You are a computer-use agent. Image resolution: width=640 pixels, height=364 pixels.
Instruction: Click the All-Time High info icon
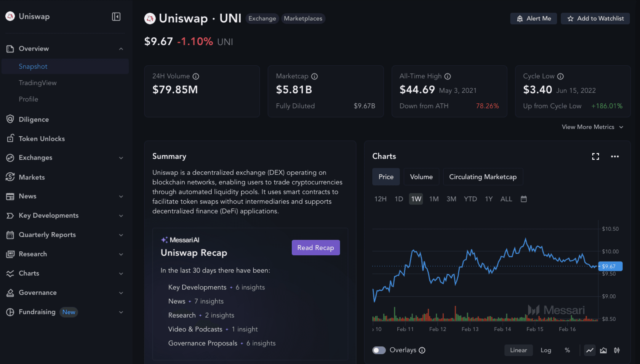click(448, 76)
